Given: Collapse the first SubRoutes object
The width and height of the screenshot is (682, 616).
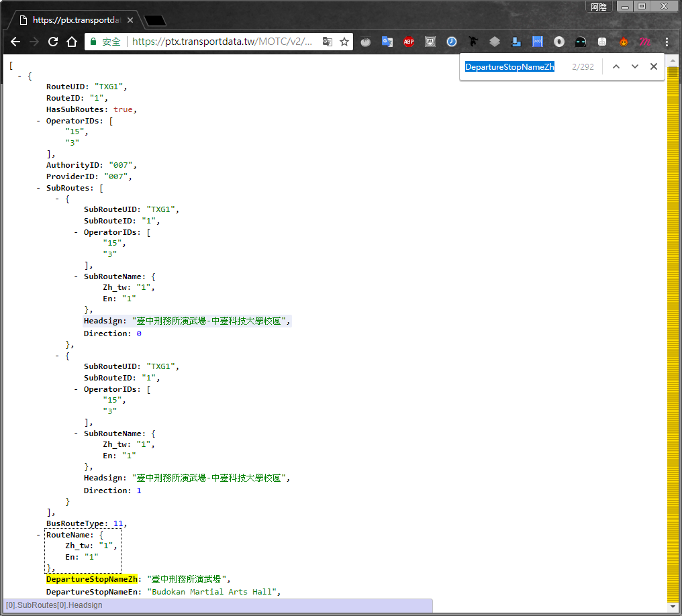Looking at the screenshot, I should click(57, 199).
